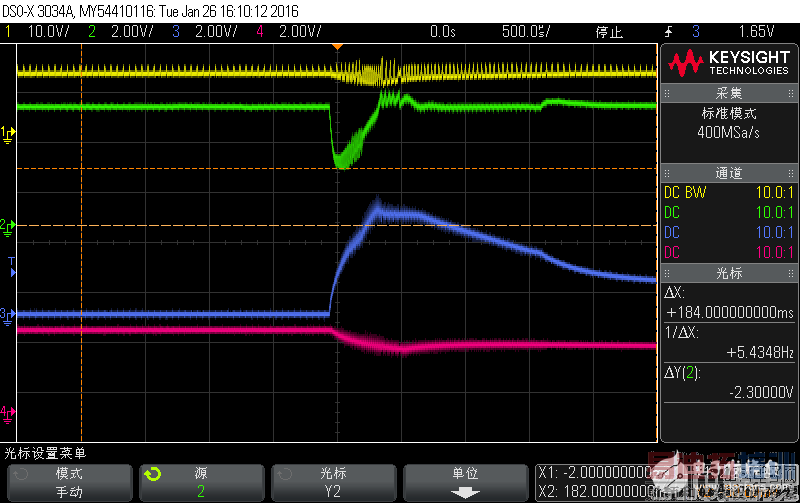Click the rising edge trigger icon

(x=668, y=32)
